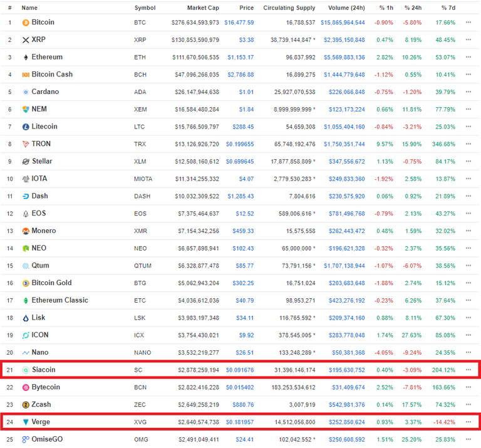Open the more options menu for Siacoin
The image size is (481, 448).
(x=468, y=370)
